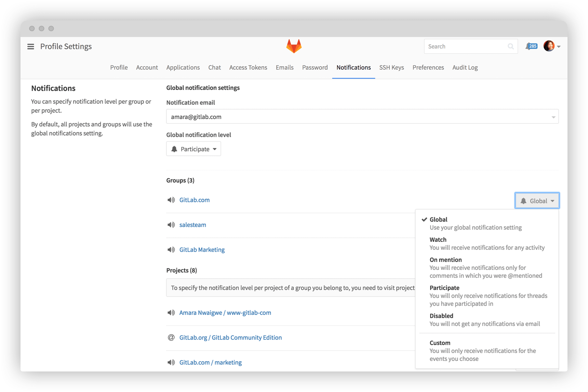The image size is (588, 392).
Task: Click the @ icon beside GitLab Community Edition
Action: point(171,338)
